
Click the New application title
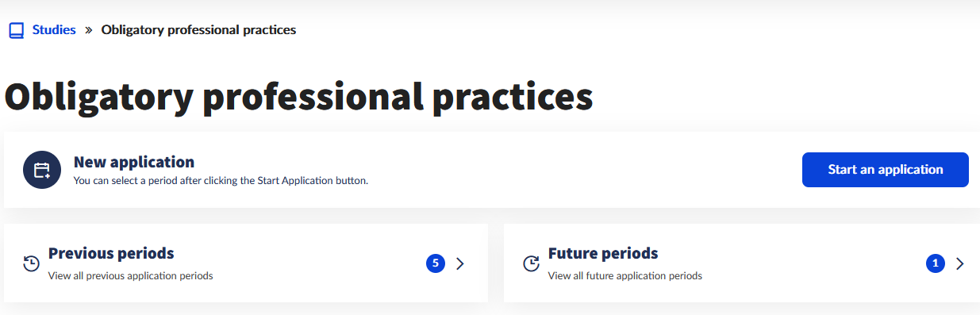click(134, 162)
